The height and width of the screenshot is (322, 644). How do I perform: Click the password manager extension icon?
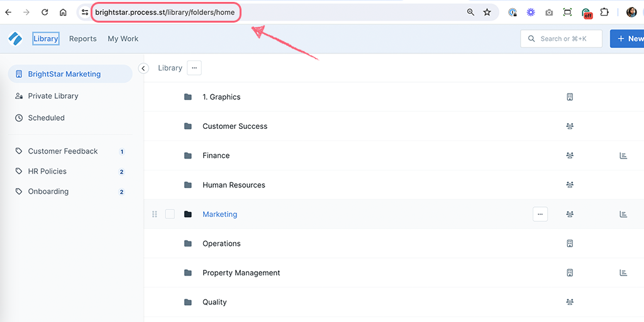513,13
